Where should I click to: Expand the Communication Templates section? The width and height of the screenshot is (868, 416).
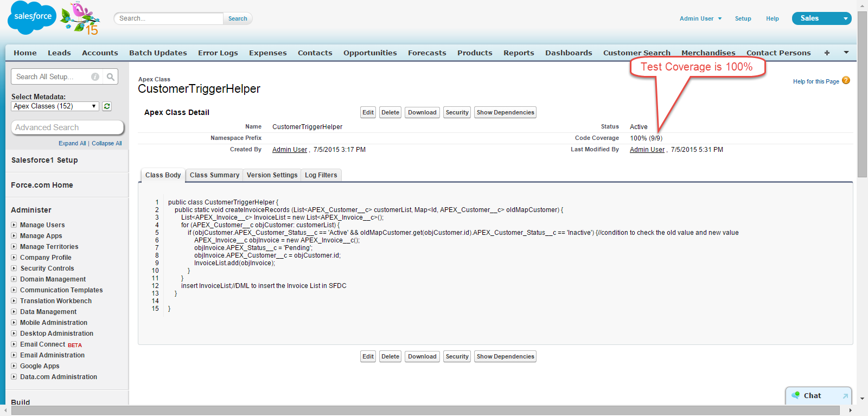pyautogui.click(x=14, y=290)
